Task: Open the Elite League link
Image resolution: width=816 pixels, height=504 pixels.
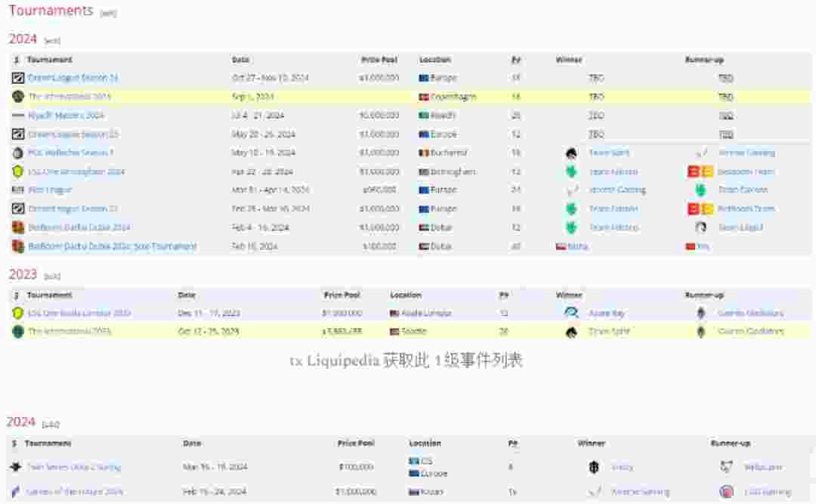Action: [x=50, y=190]
